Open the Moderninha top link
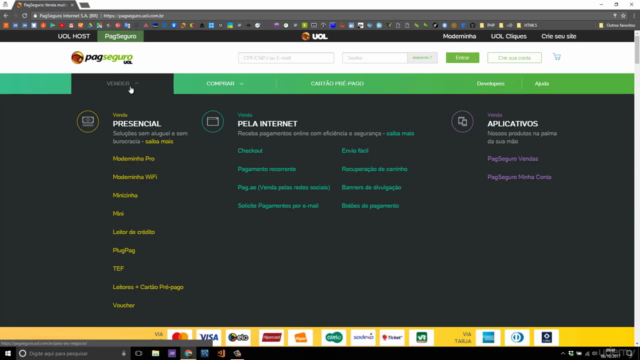 [x=459, y=36]
